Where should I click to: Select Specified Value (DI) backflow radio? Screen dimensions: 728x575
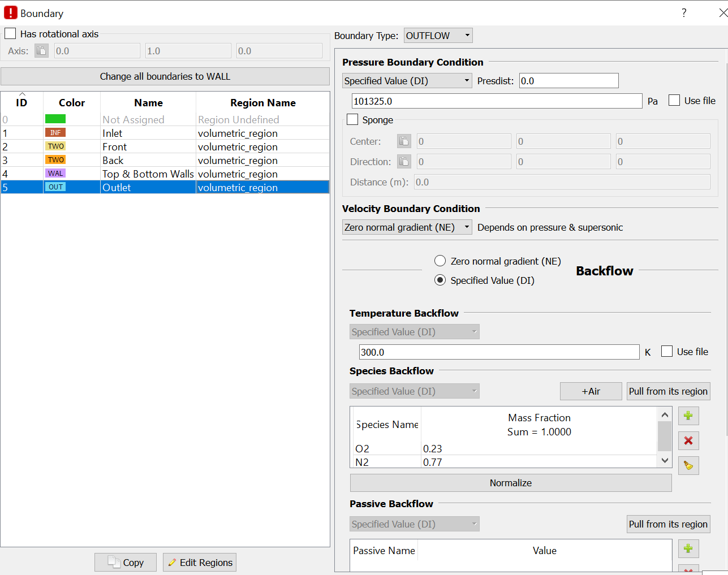point(440,280)
